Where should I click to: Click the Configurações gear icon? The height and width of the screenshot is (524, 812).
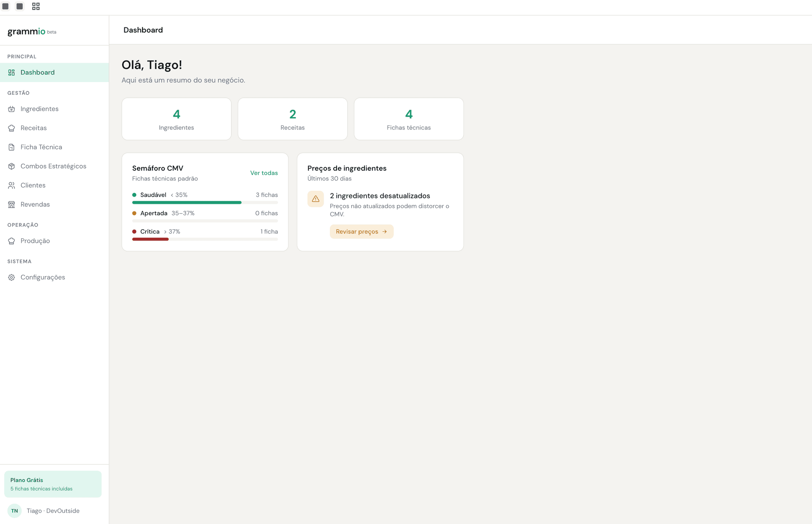pyautogui.click(x=11, y=277)
